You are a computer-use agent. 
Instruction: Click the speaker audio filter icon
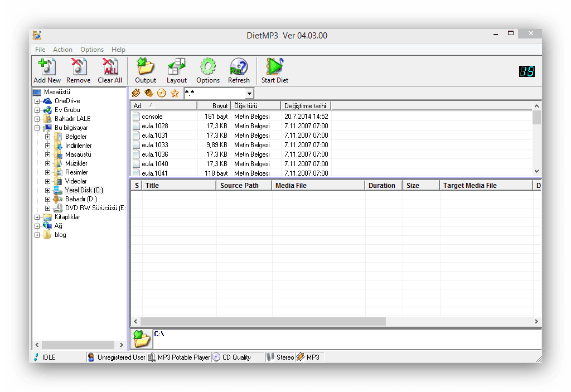pyautogui.click(x=148, y=93)
